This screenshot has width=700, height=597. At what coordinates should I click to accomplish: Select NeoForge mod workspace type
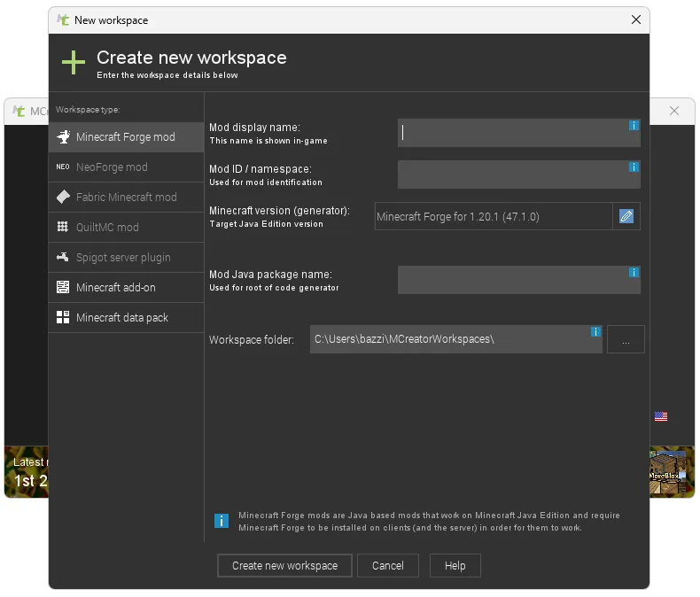click(127, 167)
